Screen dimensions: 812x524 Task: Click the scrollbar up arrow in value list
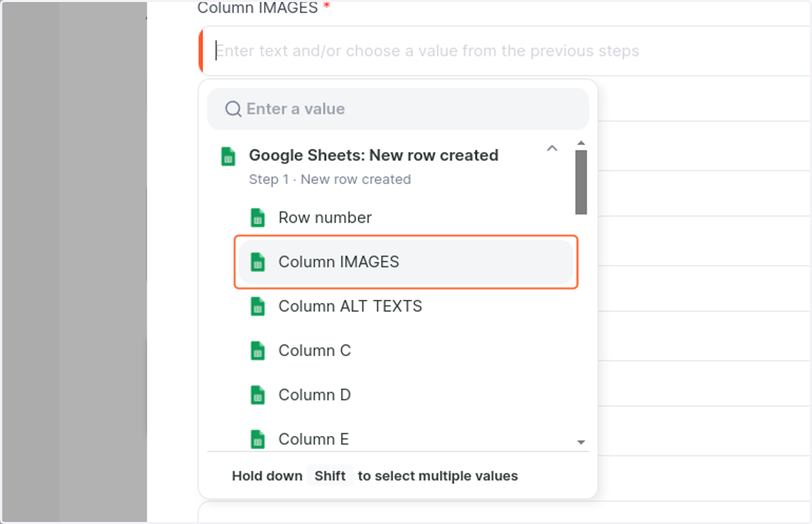pos(581,144)
